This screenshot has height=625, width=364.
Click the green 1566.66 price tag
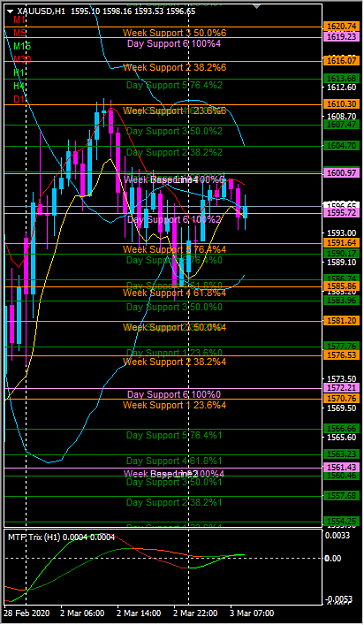pyautogui.click(x=342, y=429)
